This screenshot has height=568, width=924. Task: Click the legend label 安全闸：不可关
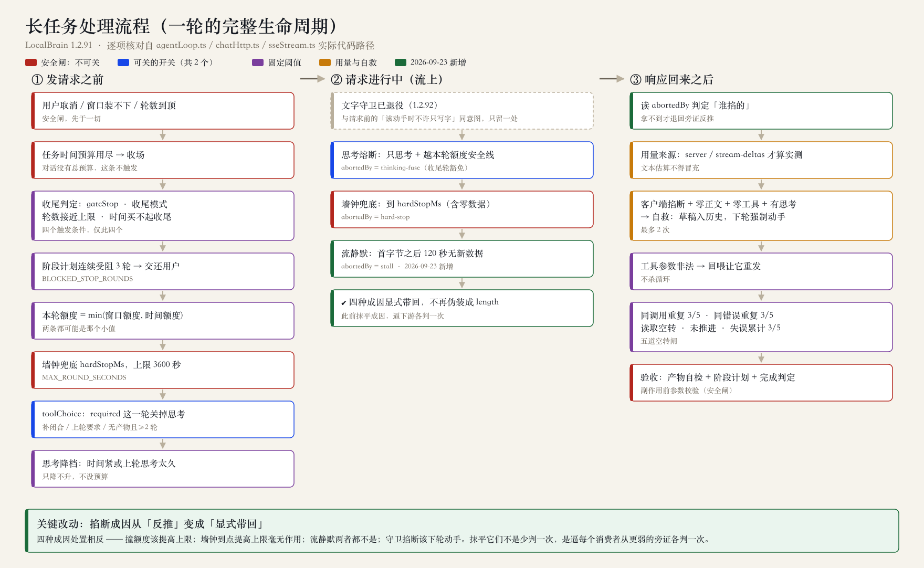pyautogui.click(x=70, y=62)
